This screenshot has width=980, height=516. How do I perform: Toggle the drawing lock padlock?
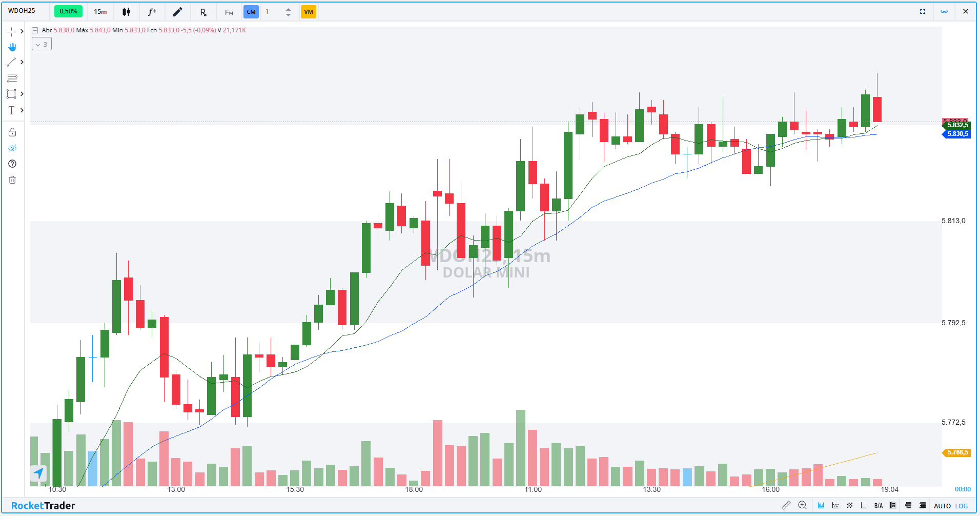12,133
